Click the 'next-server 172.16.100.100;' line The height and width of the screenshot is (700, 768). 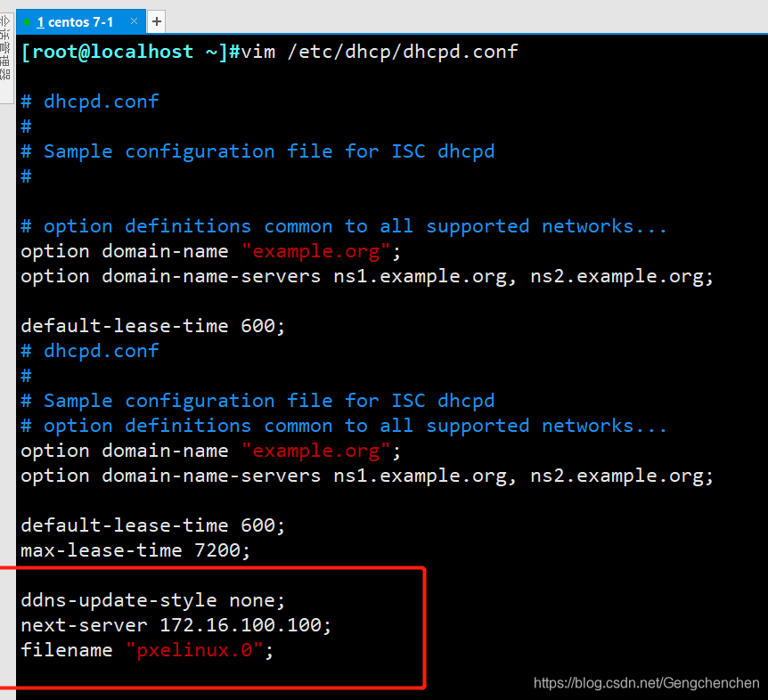coord(176,625)
